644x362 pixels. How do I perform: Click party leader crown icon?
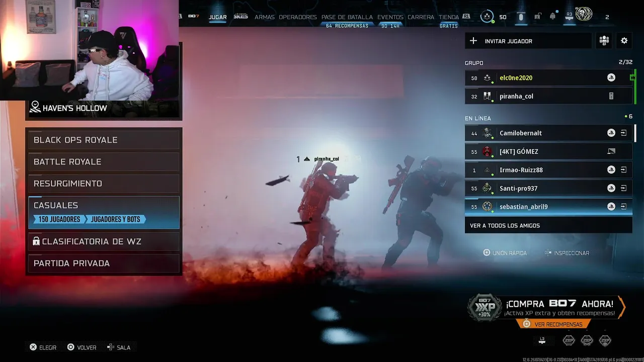(x=632, y=77)
